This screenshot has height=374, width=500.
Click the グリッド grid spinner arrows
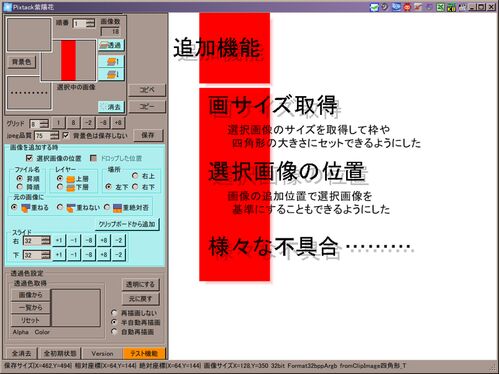pos(44,124)
